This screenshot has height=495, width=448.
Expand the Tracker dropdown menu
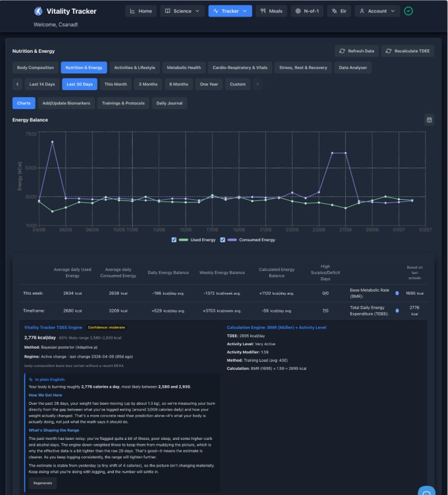click(x=230, y=11)
